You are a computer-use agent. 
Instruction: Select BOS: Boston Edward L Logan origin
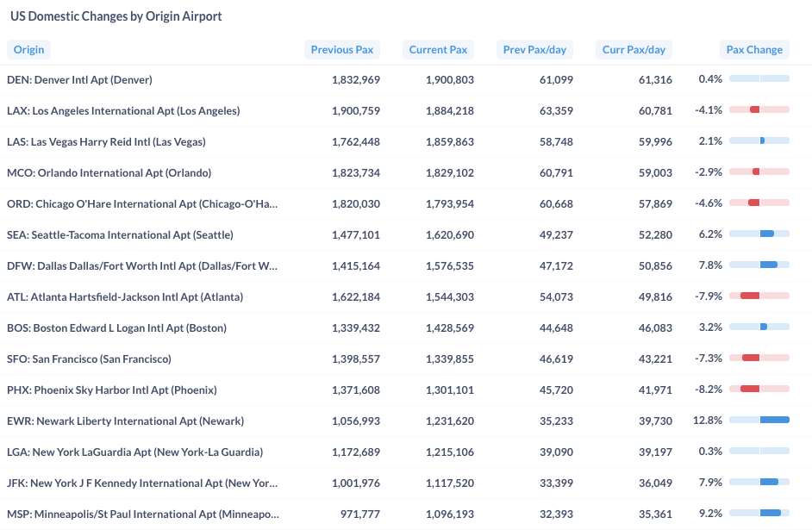coord(116,328)
